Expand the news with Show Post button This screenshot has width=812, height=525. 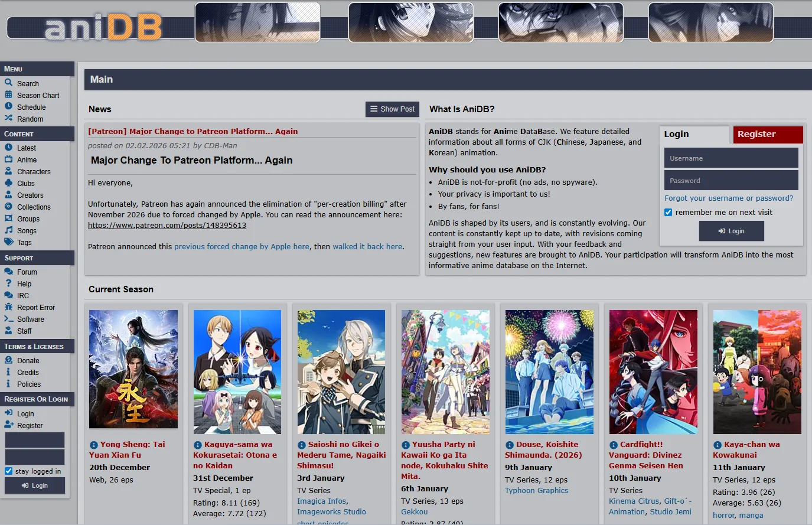[392, 109]
